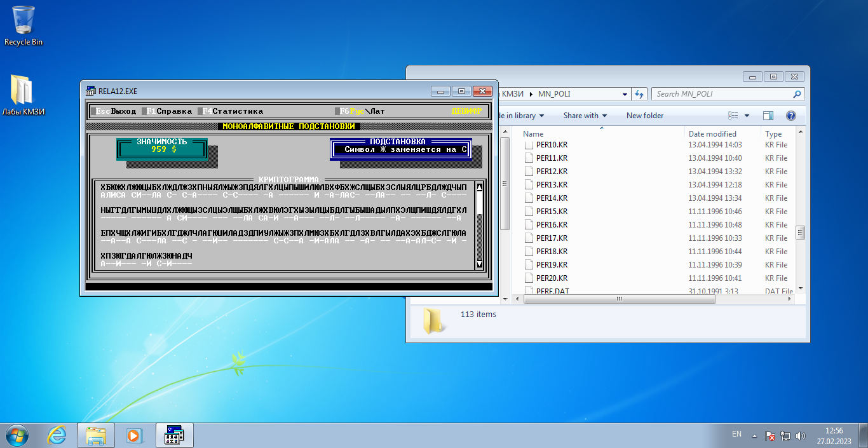The width and height of the screenshot is (868, 448).
Task: Select file PER10.KR
Action: (x=552, y=145)
